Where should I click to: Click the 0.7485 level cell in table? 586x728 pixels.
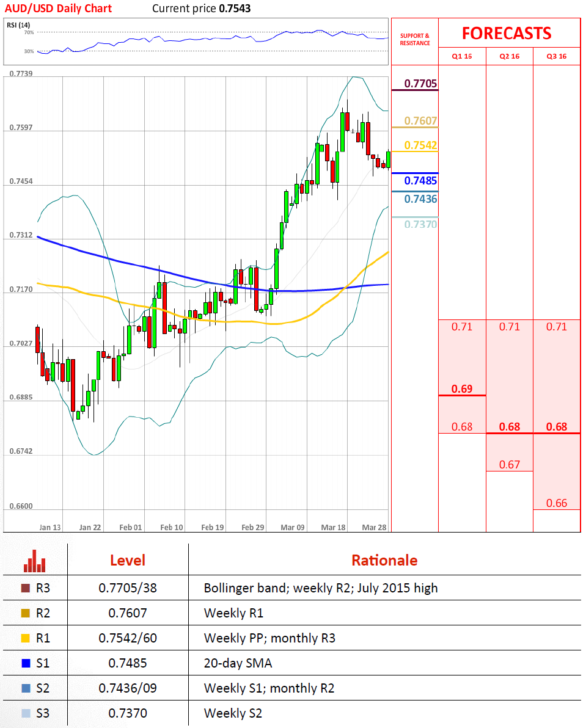click(128, 663)
